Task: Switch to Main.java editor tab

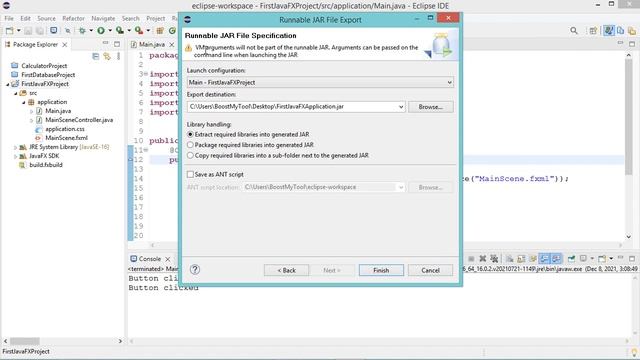Action: (151, 44)
